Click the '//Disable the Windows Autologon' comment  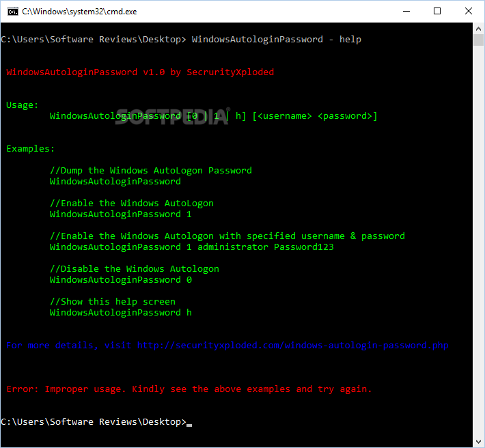[x=135, y=269]
